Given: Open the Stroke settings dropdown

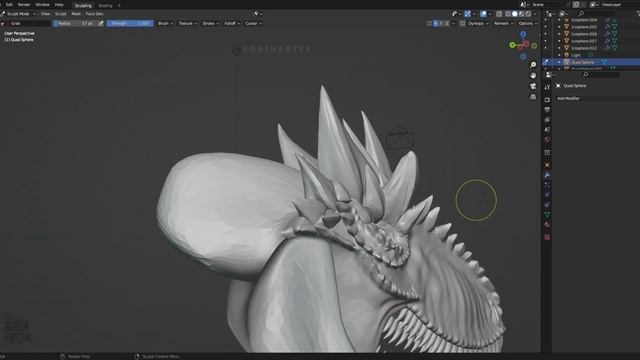Looking at the screenshot, I should click(x=210, y=23).
